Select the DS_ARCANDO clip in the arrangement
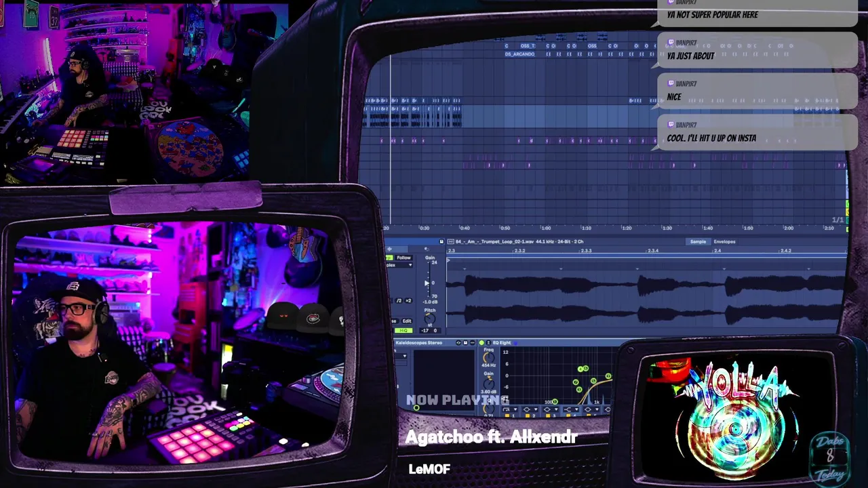868x488 pixels. tap(519, 54)
